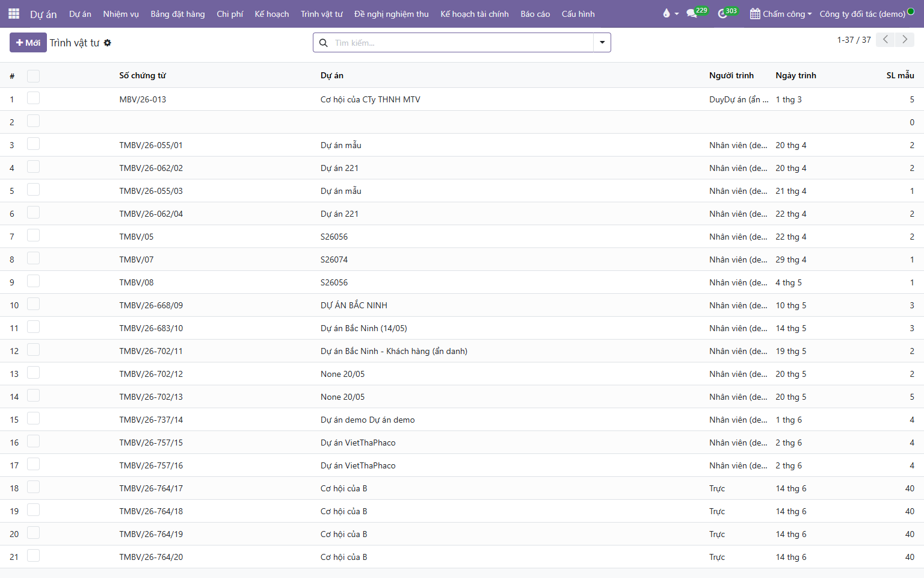Click Cơ hội của CTy THNH MTV
Image resolution: width=924 pixels, height=578 pixels.
[371, 99]
